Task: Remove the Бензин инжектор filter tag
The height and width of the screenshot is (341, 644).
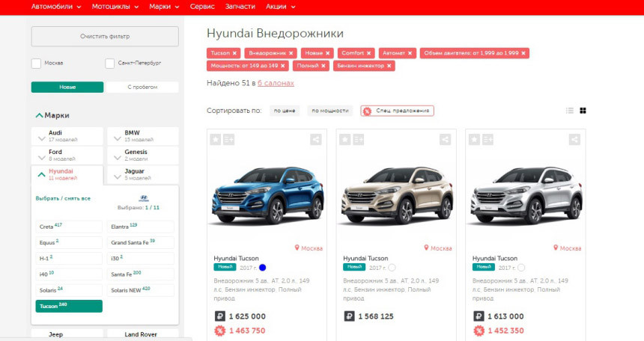Action: [389, 66]
